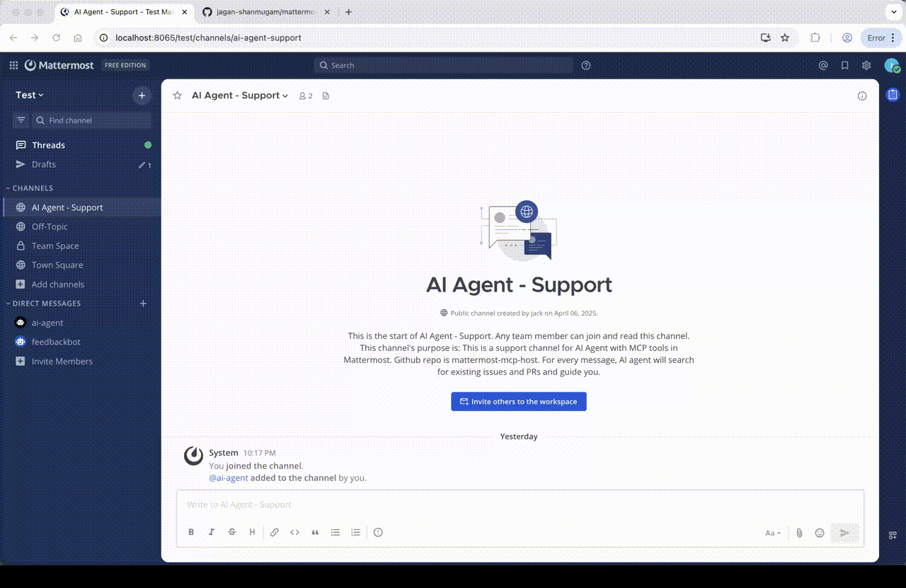Switch to Town Square channel
This screenshot has height=588, width=906.
click(x=81, y=265)
